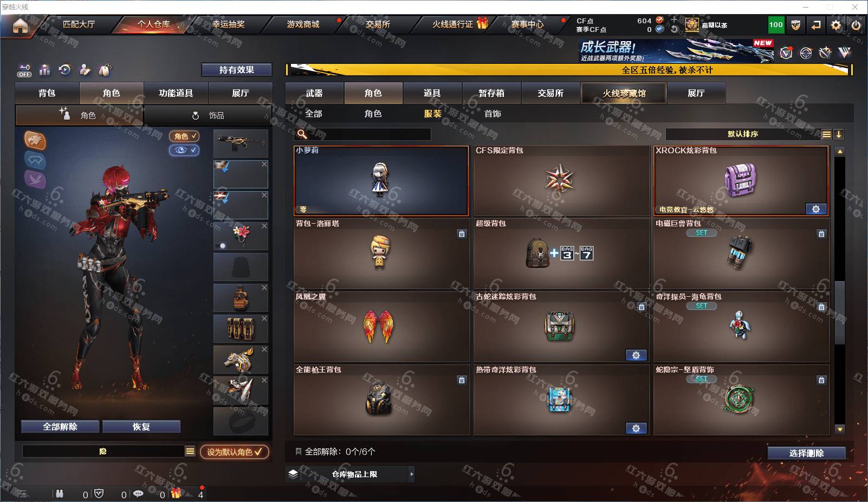Toggle the key OFF switch
Viewport: 868px width, 502px height.
[24, 71]
